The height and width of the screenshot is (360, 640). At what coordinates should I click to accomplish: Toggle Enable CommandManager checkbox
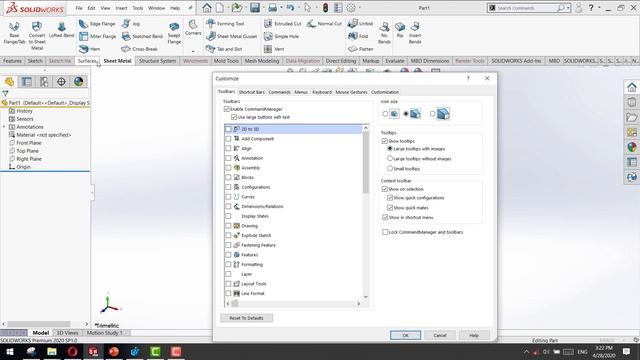pyautogui.click(x=227, y=109)
